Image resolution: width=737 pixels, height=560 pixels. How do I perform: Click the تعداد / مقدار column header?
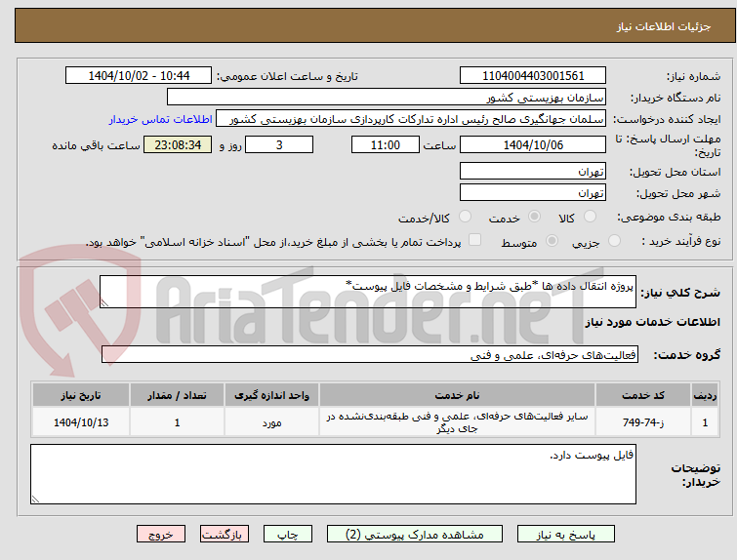tap(178, 395)
